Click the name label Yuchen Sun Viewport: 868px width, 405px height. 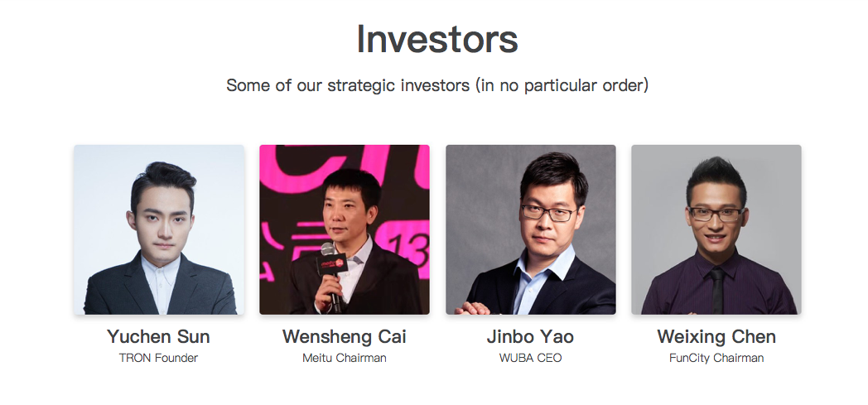coord(158,337)
